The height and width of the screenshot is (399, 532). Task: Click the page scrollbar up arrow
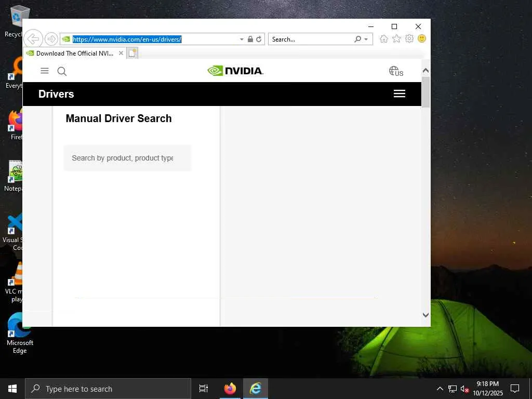(425, 71)
